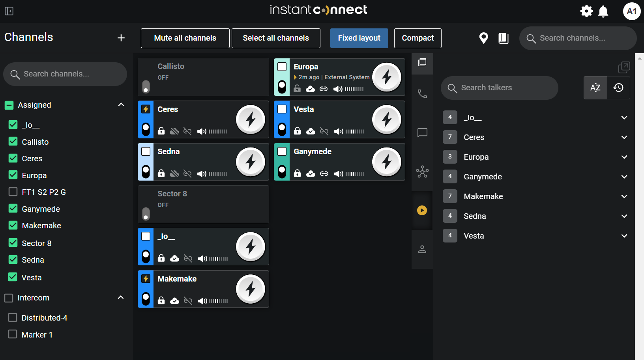This screenshot has width=644, height=360.
Task: Push to talk on Europa channel
Action: tap(387, 77)
